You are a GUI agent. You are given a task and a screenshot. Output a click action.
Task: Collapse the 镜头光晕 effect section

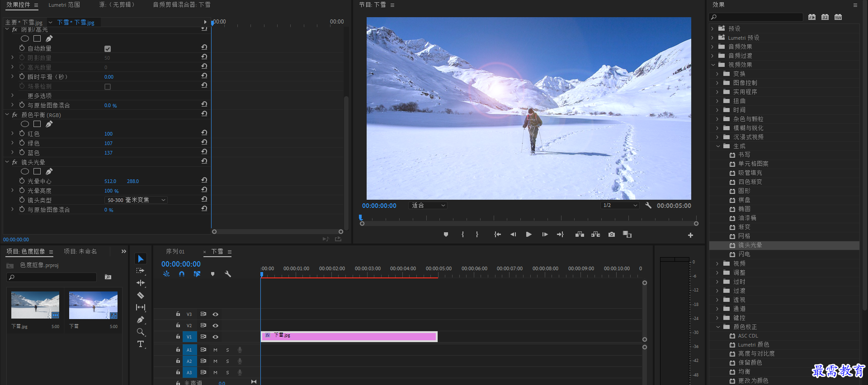pyautogui.click(x=7, y=162)
